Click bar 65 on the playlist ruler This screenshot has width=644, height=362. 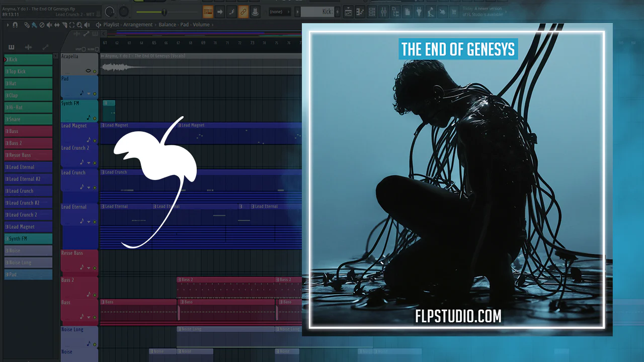tap(154, 43)
